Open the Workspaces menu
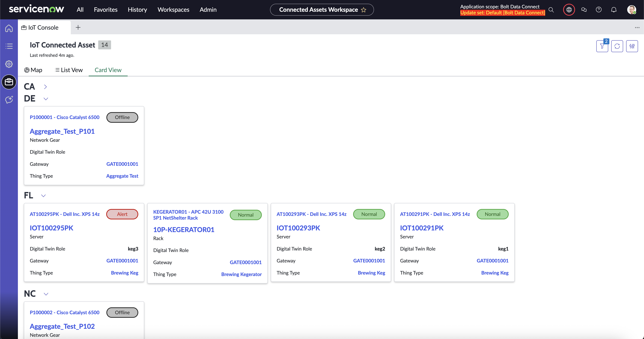This screenshot has width=644, height=339. click(173, 10)
